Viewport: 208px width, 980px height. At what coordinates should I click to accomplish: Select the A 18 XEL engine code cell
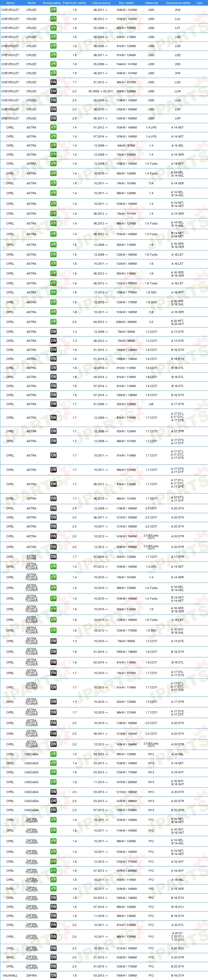click(x=178, y=879)
